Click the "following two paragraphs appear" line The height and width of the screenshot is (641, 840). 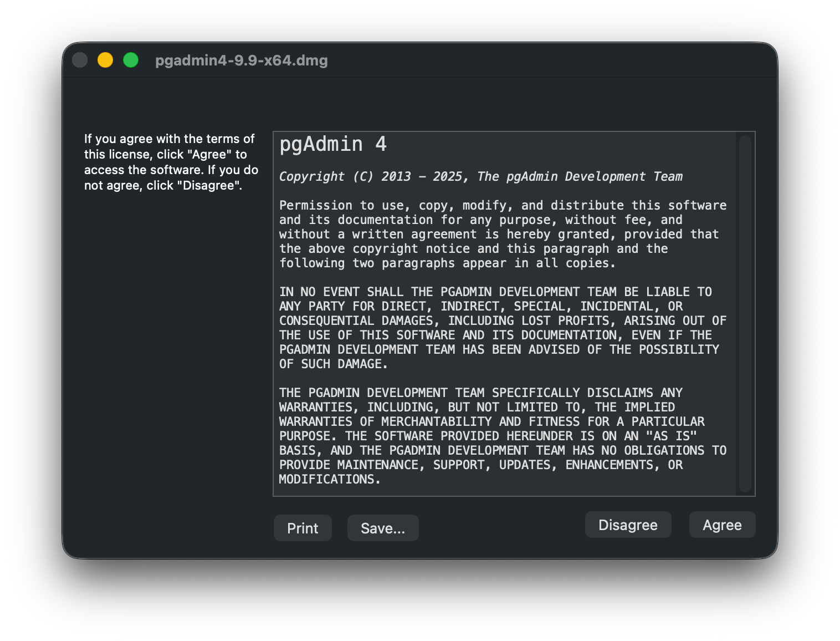point(447,263)
